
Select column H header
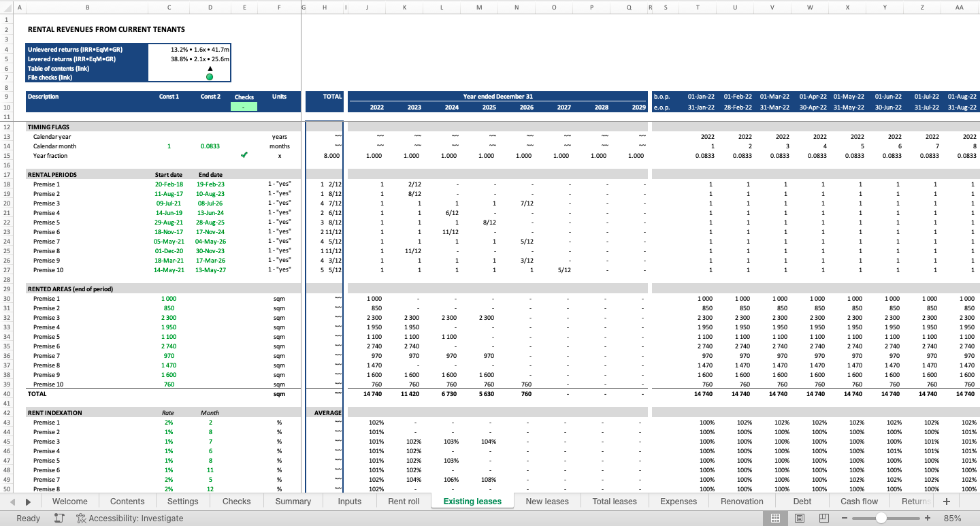click(325, 7)
